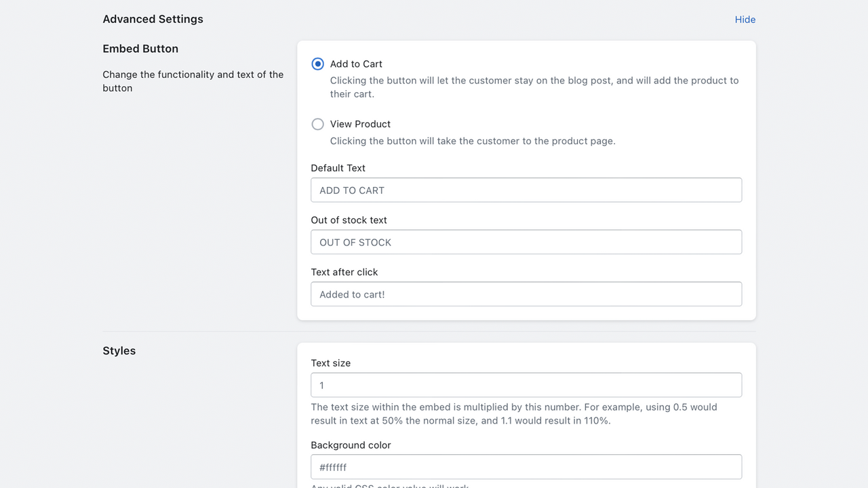Click the Text after click label

click(344, 272)
